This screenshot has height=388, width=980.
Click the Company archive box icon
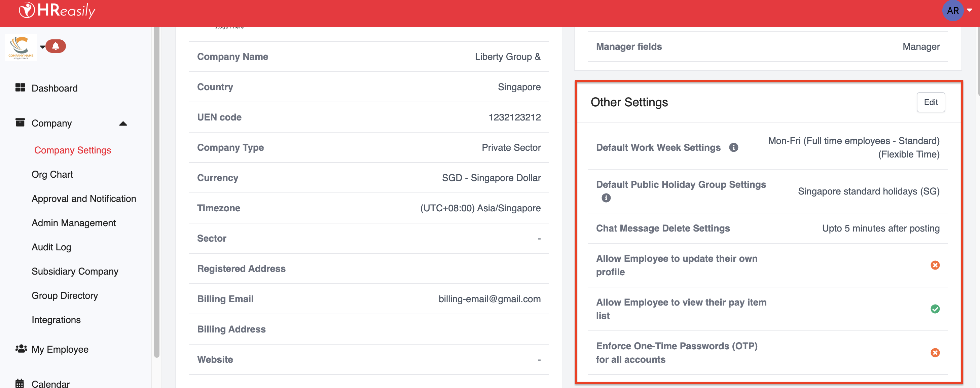(x=20, y=122)
